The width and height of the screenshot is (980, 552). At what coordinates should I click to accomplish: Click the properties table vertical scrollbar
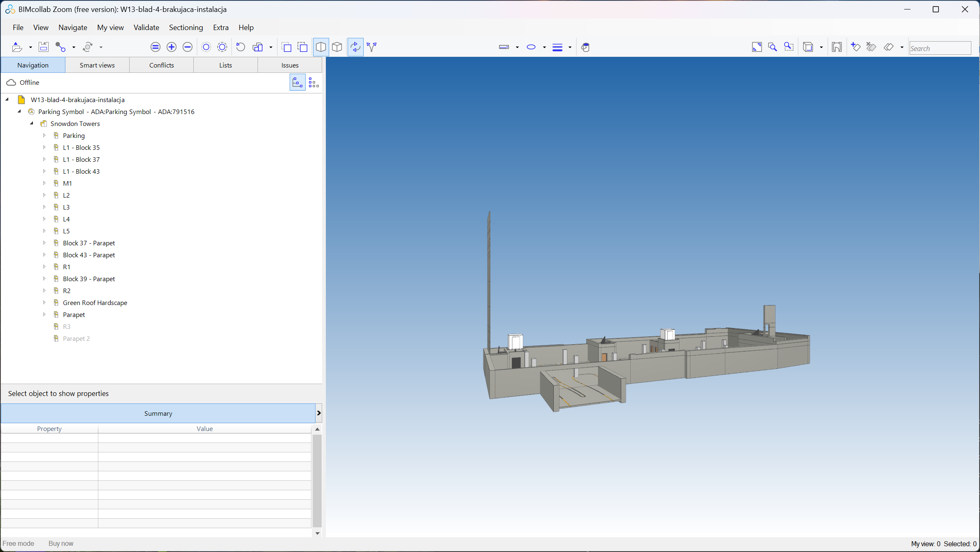[317, 481]
